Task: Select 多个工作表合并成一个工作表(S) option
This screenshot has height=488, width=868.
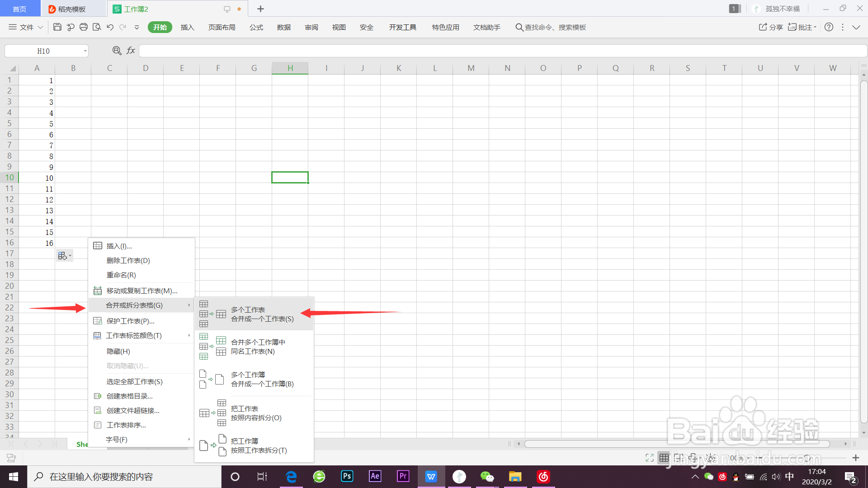Action: [x=262, y=314]
